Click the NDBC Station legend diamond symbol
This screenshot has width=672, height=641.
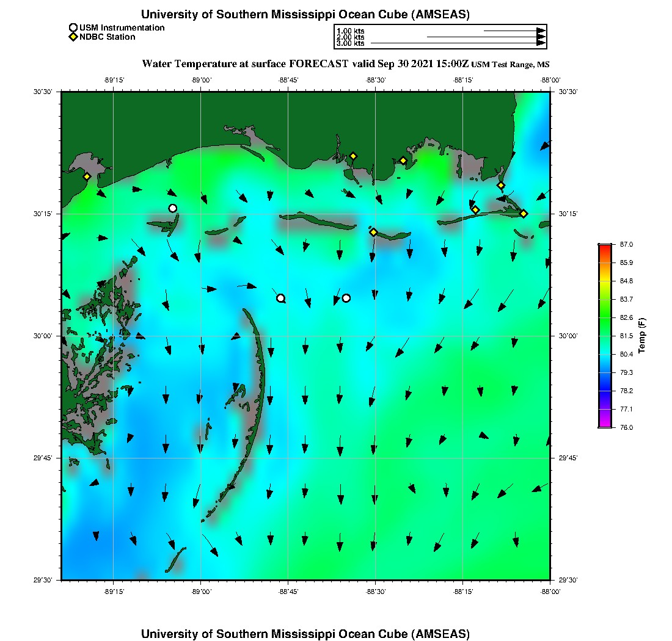[73, 37]
